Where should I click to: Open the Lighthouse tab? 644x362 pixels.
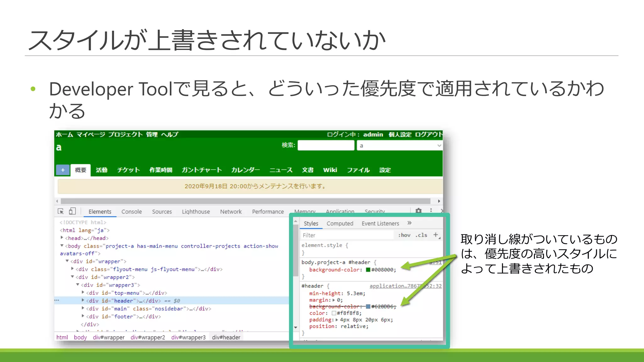[x=196, y=212]
